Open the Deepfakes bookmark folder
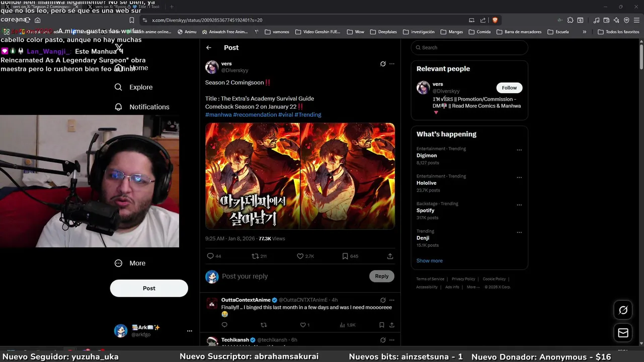644x362 pixels. (x=383, y=32)
